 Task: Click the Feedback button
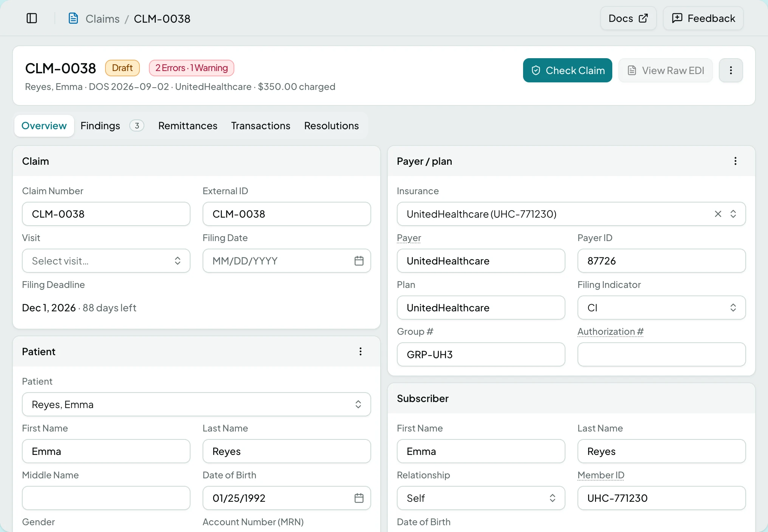[703, 18]
